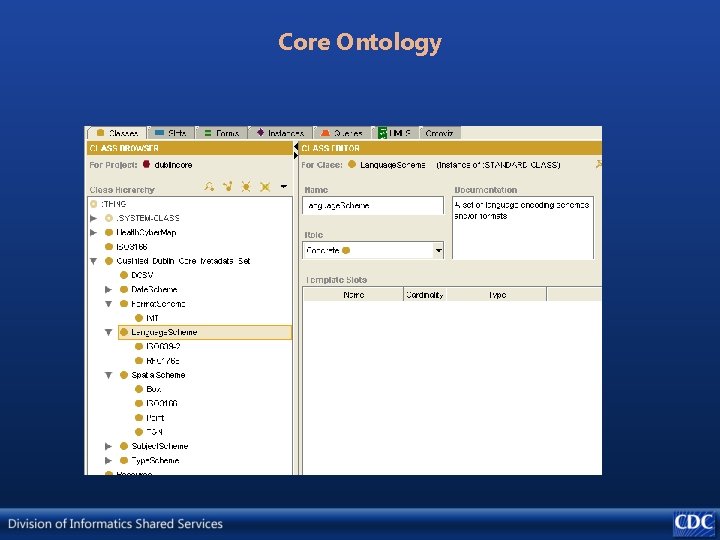
Task: Click the class Name input field
Action: click(x=373, y=205)
